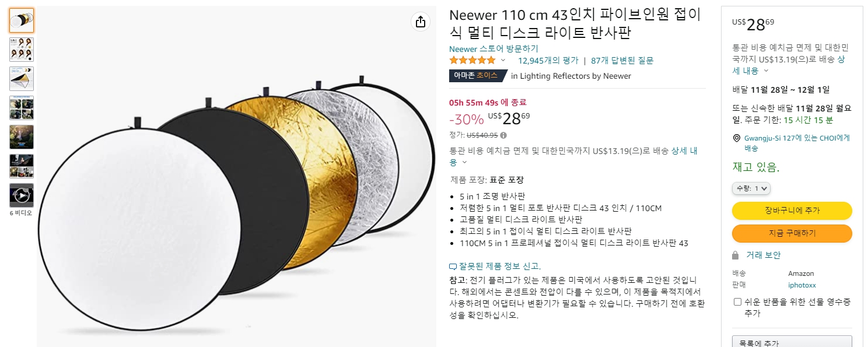Screen dimensions: 868x347
Task: Click the 장바구니에 추가 button
Action: (x=792, y=211)
